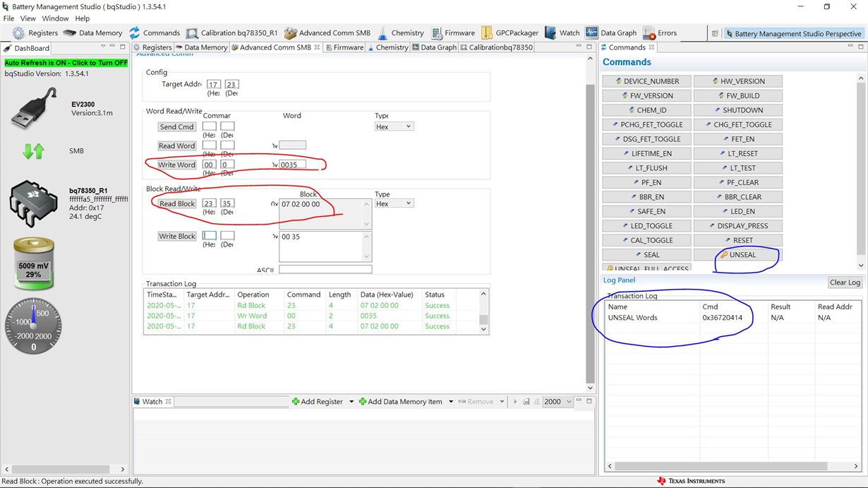The image size is (868, 488).
Task: Run the SEAL command
Action: click(x=646, y=254)
